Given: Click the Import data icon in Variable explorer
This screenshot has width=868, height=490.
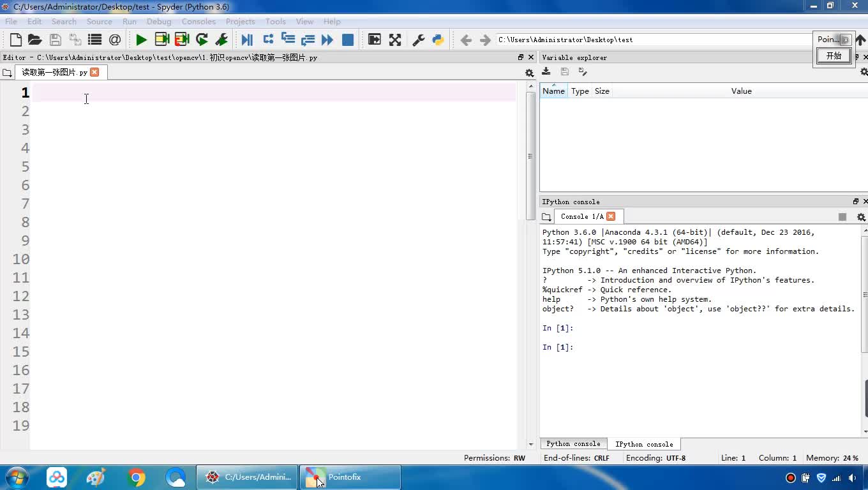Looking at the screenshot, I should point(546,71).
